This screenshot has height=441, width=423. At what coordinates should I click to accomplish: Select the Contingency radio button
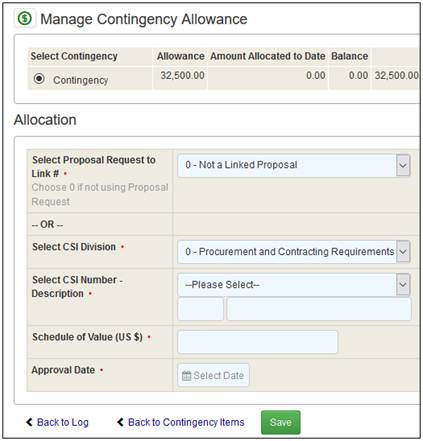[39, 79]
